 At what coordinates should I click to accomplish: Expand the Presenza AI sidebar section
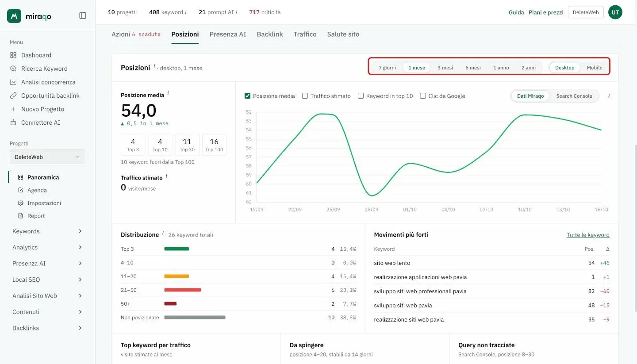click(x=47, y=264)
